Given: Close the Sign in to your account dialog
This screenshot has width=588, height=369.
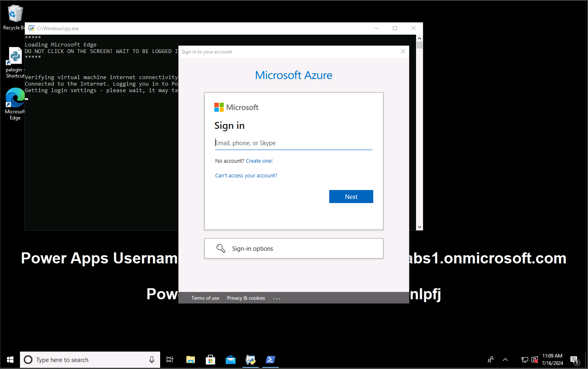Looking at the screenshot, I should click(403, 51).
